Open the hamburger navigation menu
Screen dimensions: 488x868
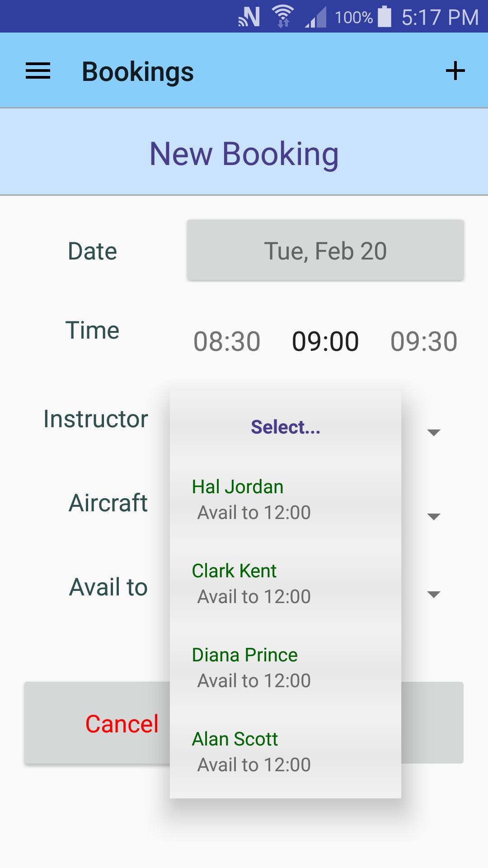click(38, 71)
